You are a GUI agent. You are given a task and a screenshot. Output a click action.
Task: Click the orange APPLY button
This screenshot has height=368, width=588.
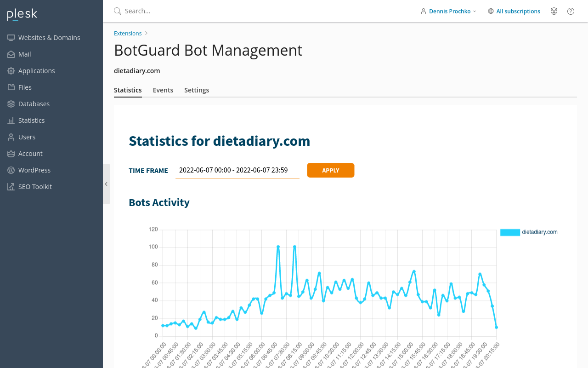click(x=331, y=170)
